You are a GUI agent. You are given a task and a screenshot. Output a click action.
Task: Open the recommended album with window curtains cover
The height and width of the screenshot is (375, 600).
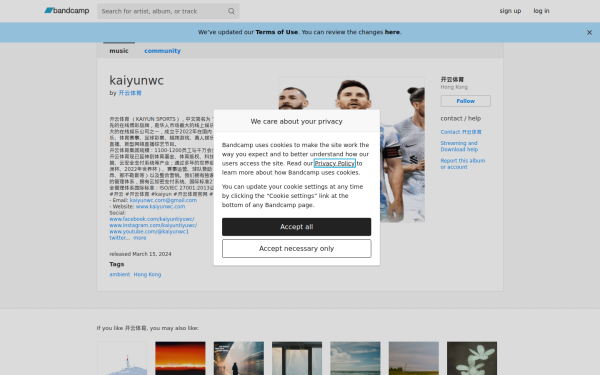pos(297,358)
